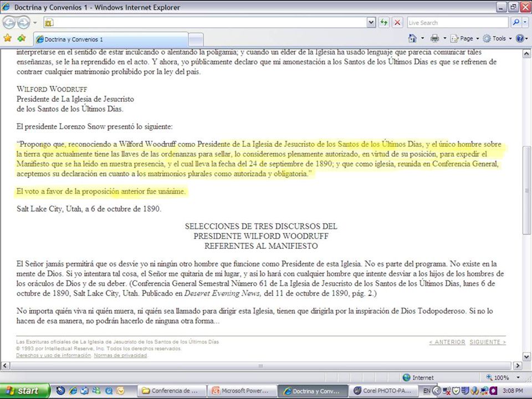
Task: Click the horizontal scrollbar left arrow
Action: pos(5,366)
